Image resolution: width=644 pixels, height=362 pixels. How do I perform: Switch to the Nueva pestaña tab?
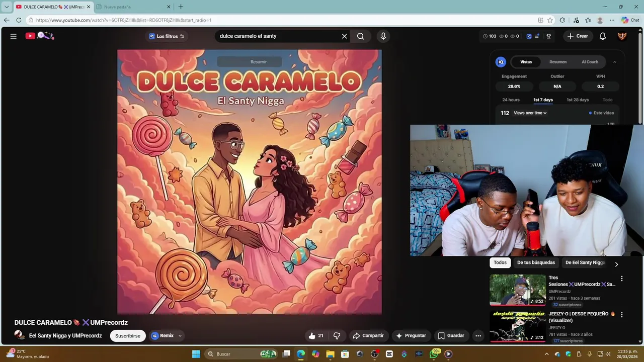coord(133,7)
